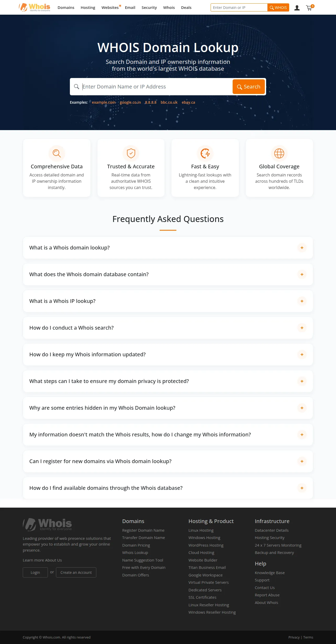Click the Global Coverage globe icon
Image resolution: width=336 pixels, height=644 pixels.
279,153
